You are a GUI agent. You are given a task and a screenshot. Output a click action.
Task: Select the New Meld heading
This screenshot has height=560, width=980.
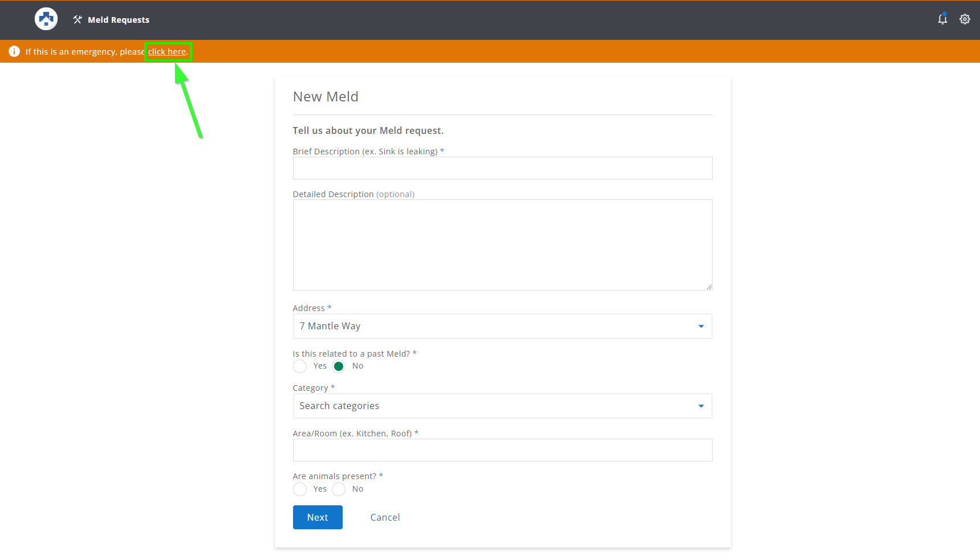pos(326,96)
